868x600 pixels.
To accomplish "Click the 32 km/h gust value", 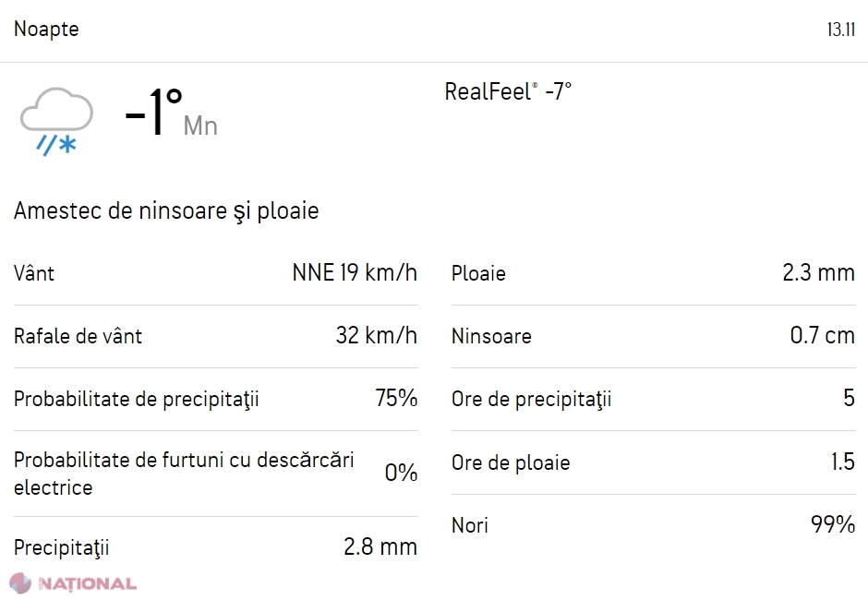I will [x=377, y=335].
